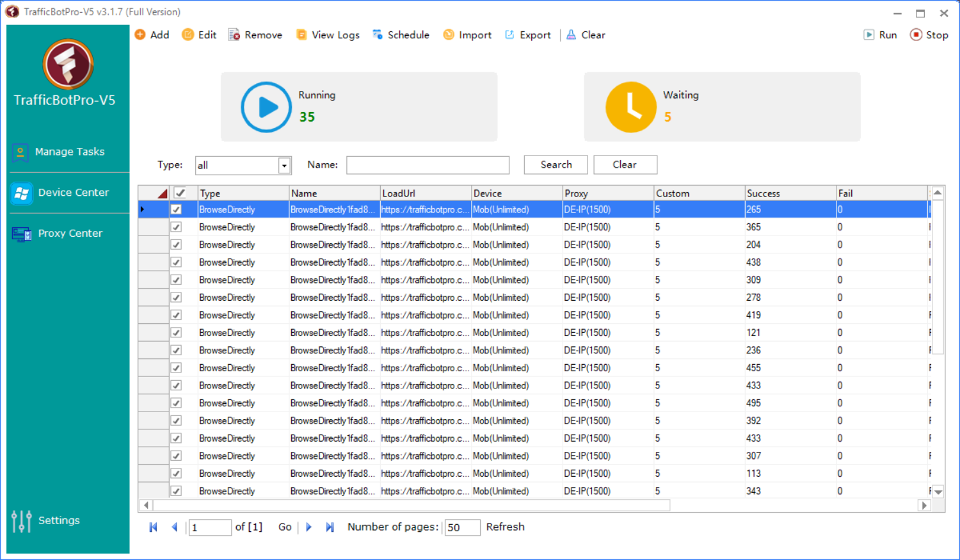
Task: Open the Schedule tool
Action: (401, 35)
